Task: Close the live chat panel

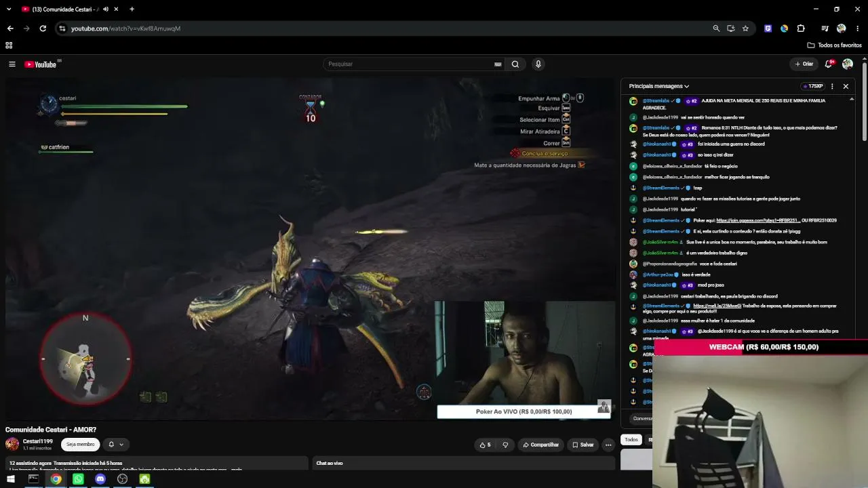Action: click(846, 86)
